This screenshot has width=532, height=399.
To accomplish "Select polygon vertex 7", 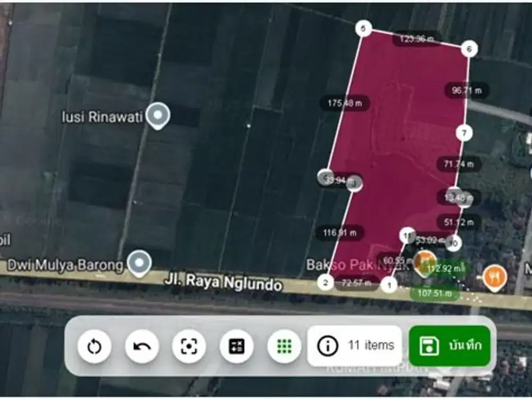I will [464, 132].
